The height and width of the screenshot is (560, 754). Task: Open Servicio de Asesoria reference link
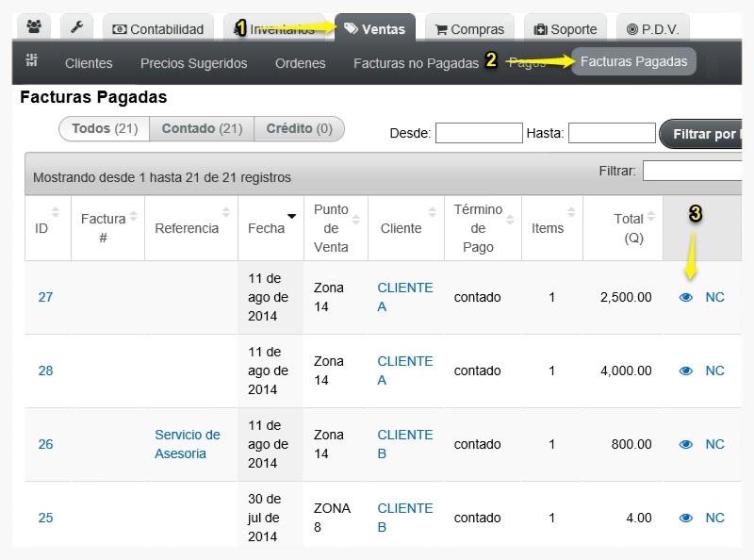[x=187, y=444]
